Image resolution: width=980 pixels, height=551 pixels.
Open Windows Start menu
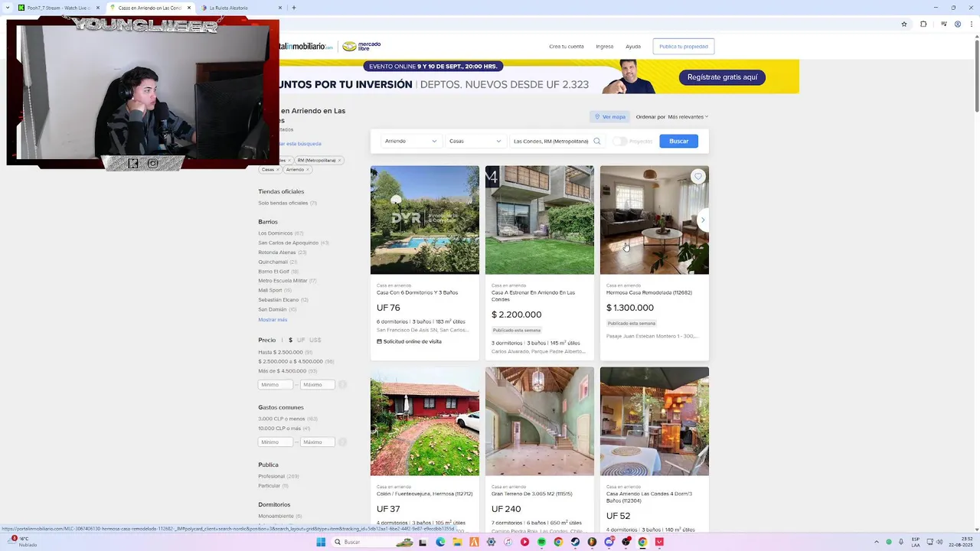(321, 542)
